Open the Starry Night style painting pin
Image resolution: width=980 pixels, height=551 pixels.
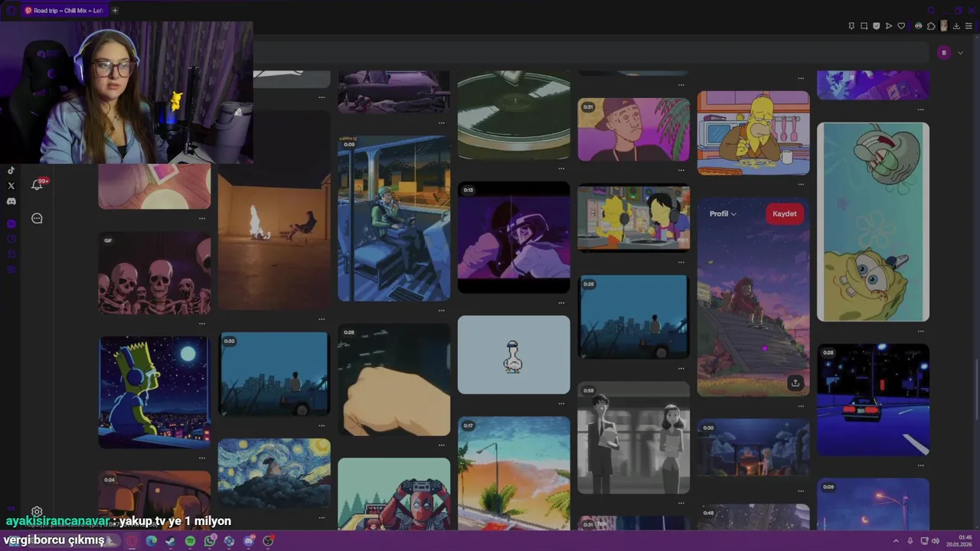coord(274,473)
